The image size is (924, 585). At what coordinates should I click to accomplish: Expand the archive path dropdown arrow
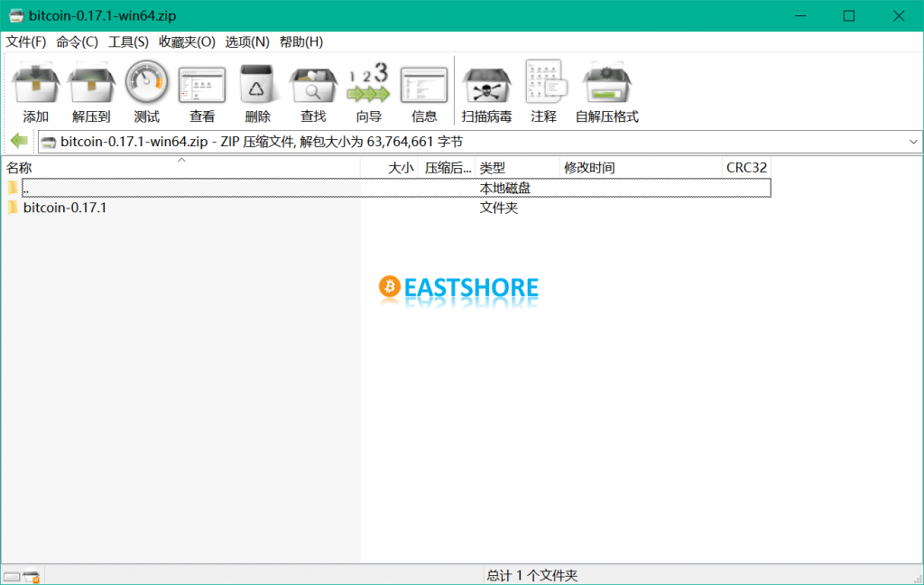(913, 142)
